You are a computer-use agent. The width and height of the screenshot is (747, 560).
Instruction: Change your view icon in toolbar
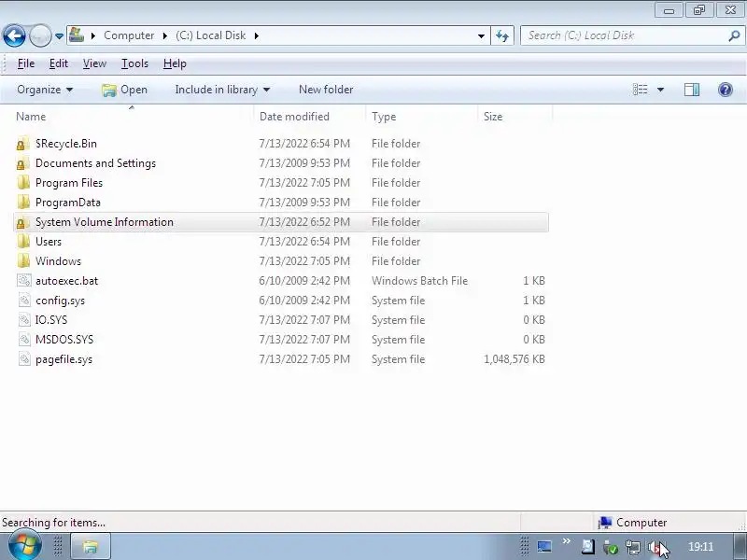click(x=640, y=90)
